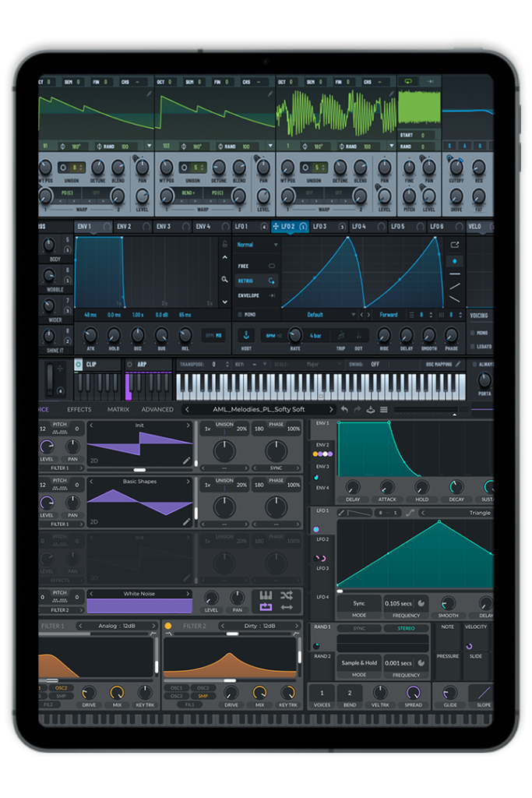Click the DOT dotted note icon
Viewport: 532px width, 798px height.
point(358,335)
